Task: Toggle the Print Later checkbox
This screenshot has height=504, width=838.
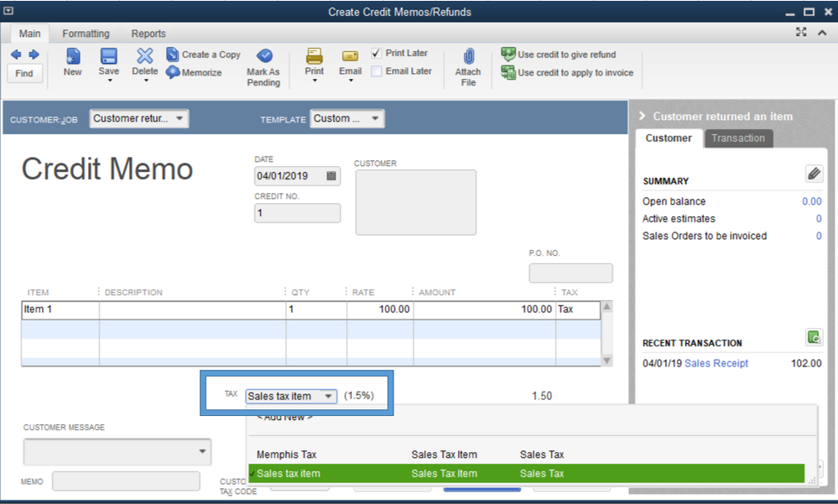Action: pyautogui.click(x=377, y=53)
